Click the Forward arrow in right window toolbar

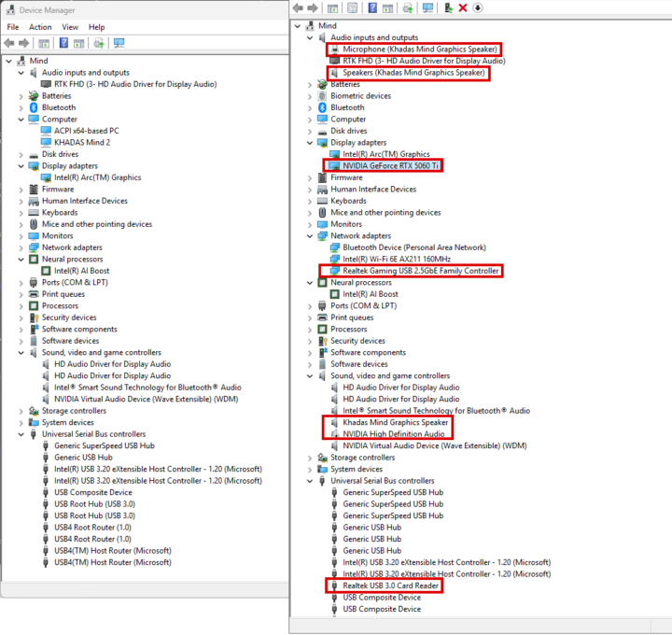[x=313, y=7]
